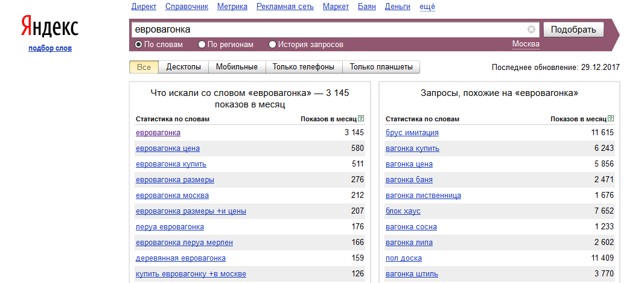
Task: Open Справочник in the top navigation
Action: click(x=187, y=7)
